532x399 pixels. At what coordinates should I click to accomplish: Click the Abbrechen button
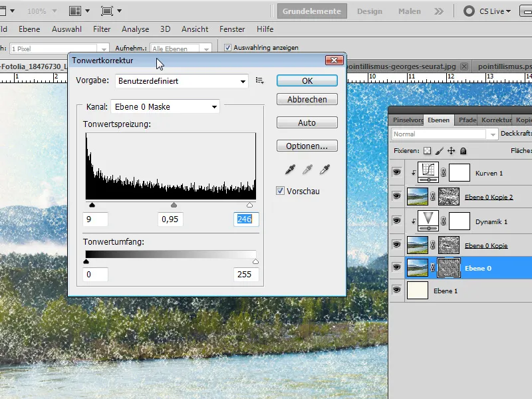click(307, 99)
